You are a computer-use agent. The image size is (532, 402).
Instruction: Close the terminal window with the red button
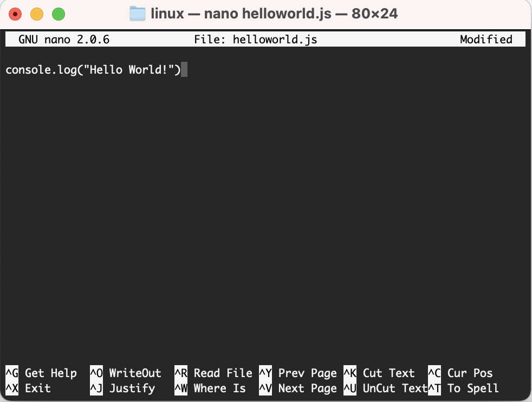(x=15, y=14)
